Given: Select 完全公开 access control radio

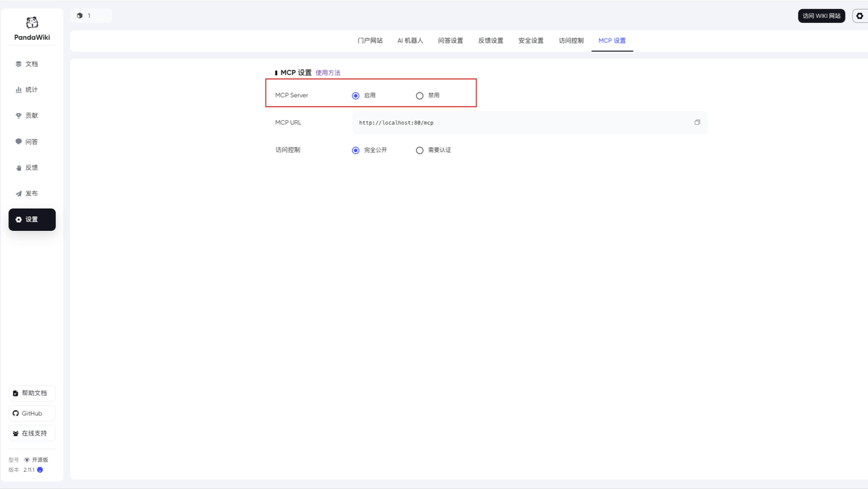Looking at the screenshot, I should point(356,150).
